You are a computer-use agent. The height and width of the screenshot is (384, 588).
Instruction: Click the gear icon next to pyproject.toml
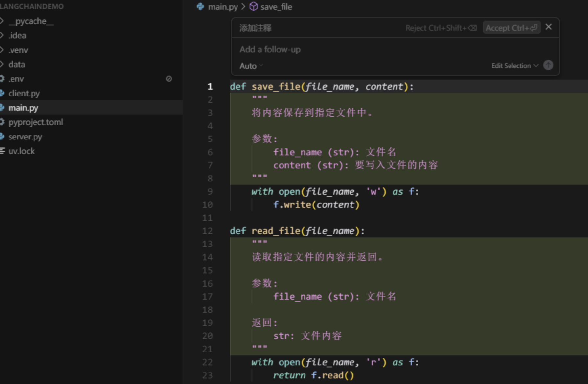[x=2, y=122]
